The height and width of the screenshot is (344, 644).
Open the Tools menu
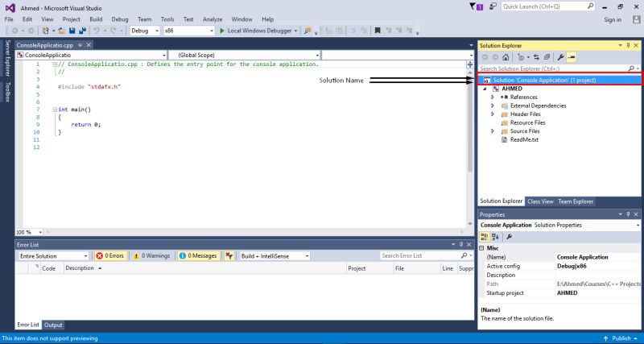click(x=167, y=19)
